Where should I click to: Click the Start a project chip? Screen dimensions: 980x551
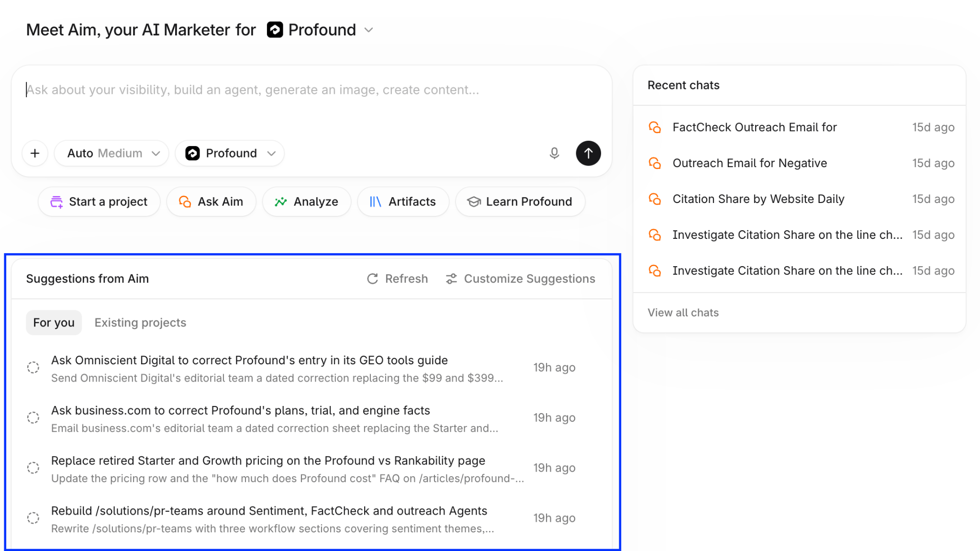point(99,202)
